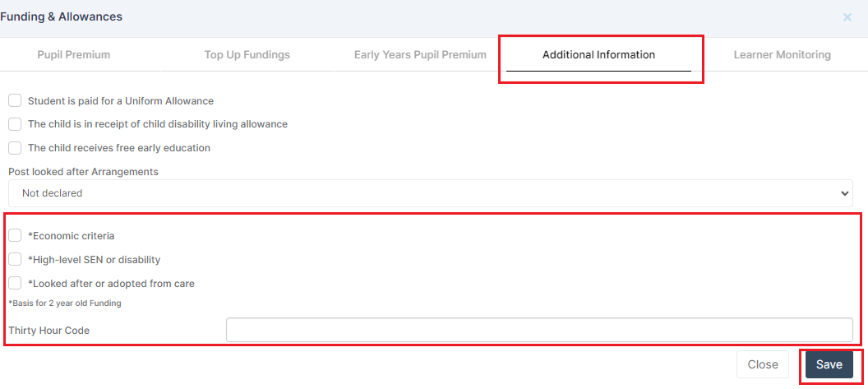This screenshot has height=389, width=868.
Task: Enable child disability living allowance checkbox
Action: (15, 124)
